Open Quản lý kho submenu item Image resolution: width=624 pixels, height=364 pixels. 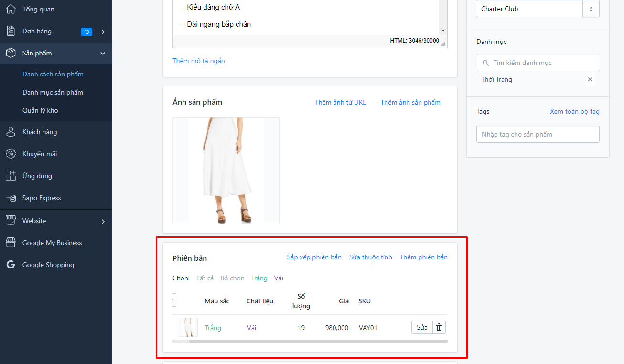click(x=40, y=110)
